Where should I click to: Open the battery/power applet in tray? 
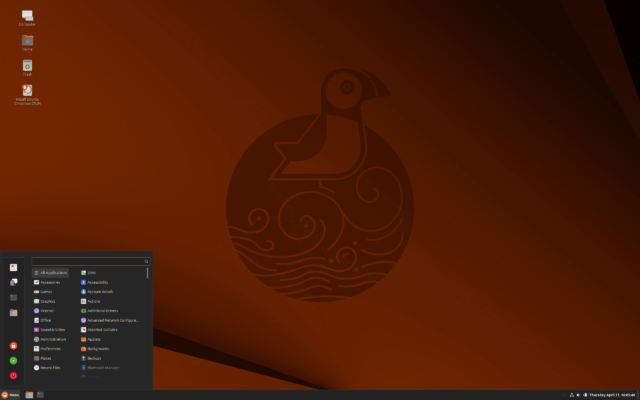(x=585, y=395)
